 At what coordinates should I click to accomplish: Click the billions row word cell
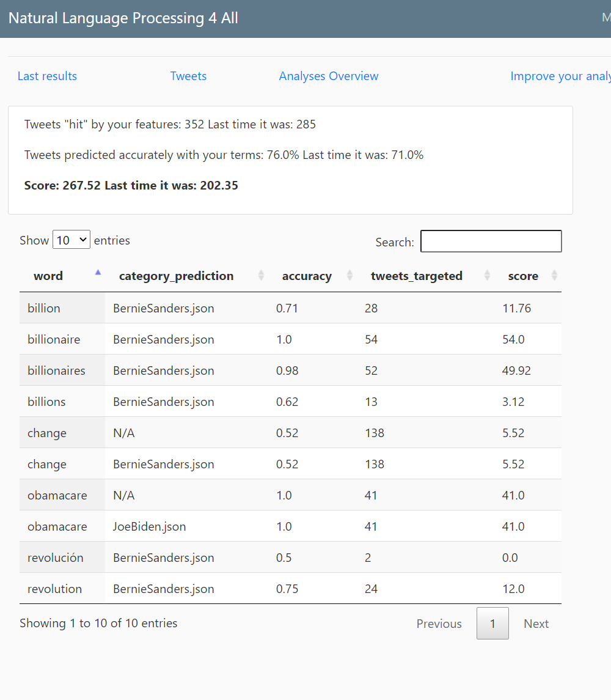46,402
